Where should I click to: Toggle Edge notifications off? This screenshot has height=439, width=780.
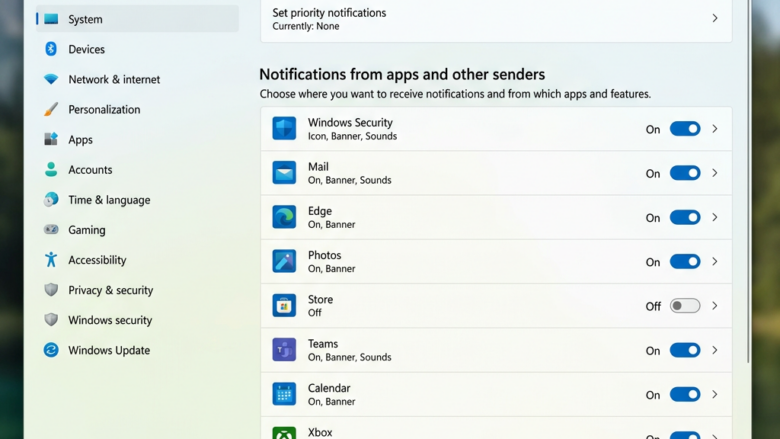685,217
